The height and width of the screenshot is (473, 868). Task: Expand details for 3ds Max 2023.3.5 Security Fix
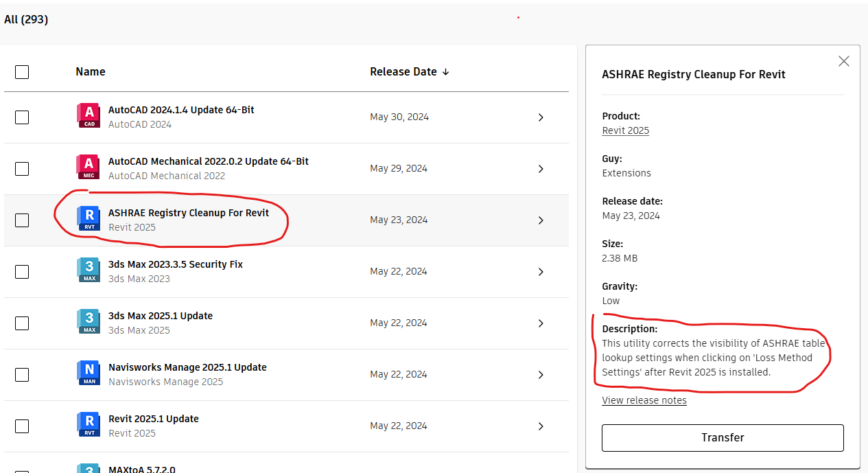[540, 271]
